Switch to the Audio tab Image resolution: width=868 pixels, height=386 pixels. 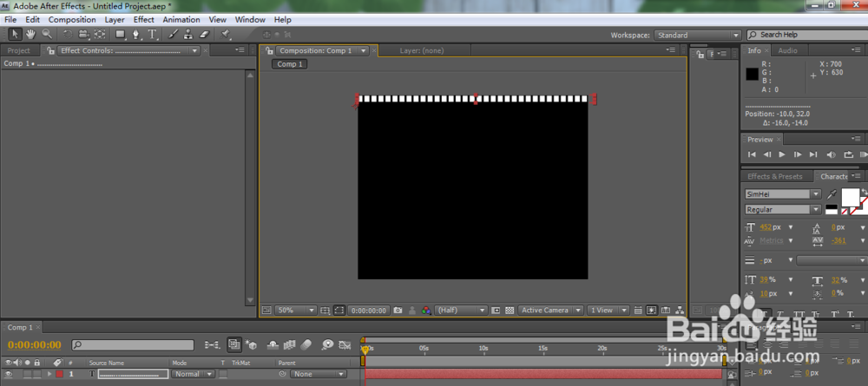(x=787, y=50)
